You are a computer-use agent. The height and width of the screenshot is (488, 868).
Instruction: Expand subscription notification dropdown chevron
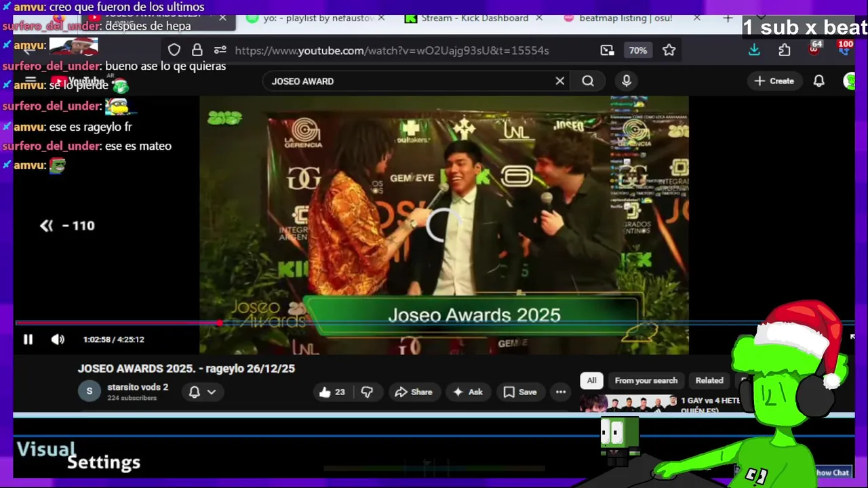212,392
